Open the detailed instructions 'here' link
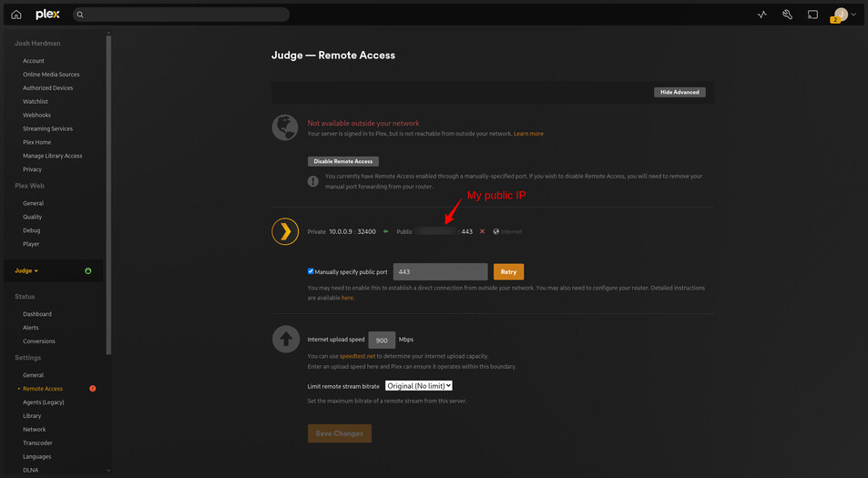 [347, 298]
